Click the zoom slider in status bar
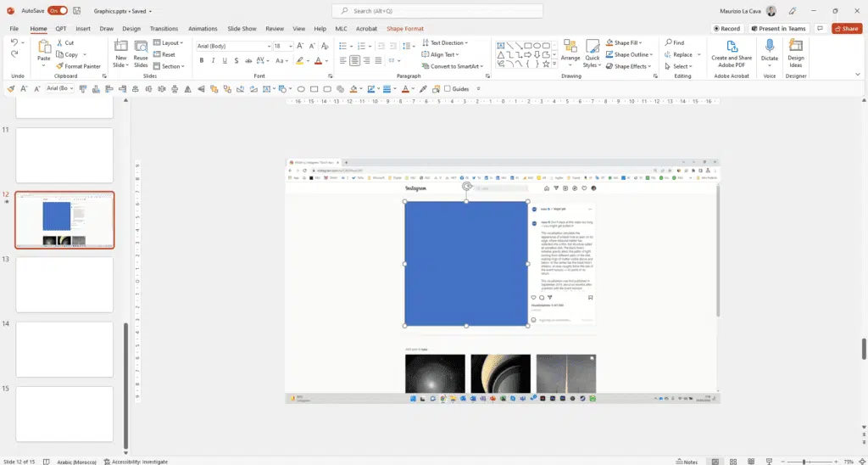 tap(805, 462)
